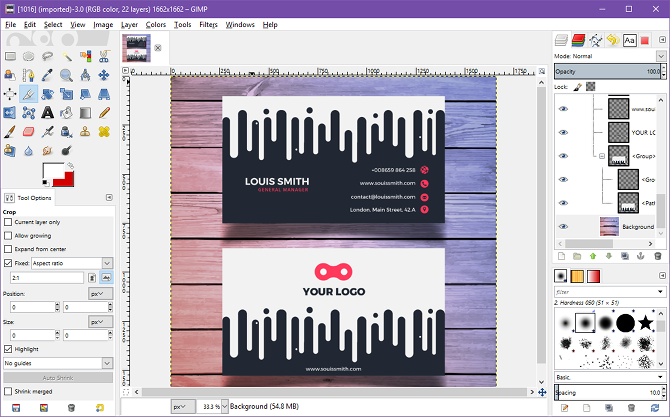Enable Expand from center checkbox
The width and height of the screenshot is (670, 417).
8,249
